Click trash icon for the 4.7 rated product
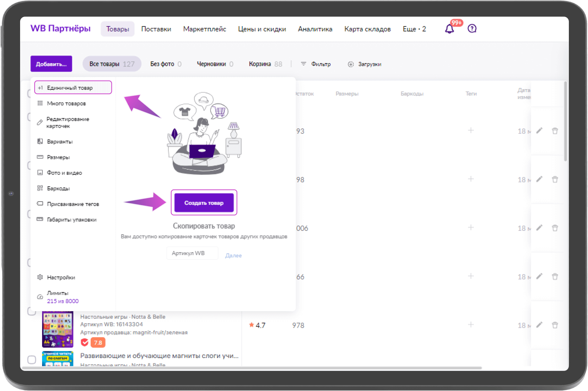Viewport: 588px width, 391px height. [x=555, y=325]
